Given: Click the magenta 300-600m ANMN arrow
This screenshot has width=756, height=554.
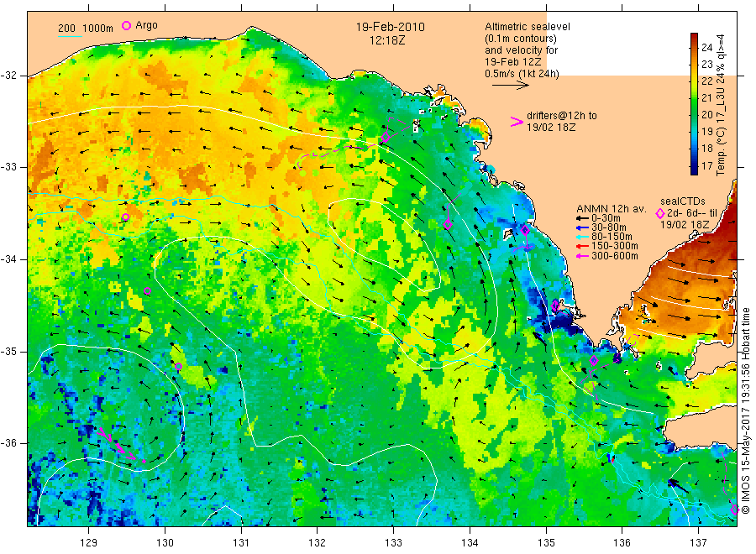Looking at the screenshot, I should pos(582,256).
